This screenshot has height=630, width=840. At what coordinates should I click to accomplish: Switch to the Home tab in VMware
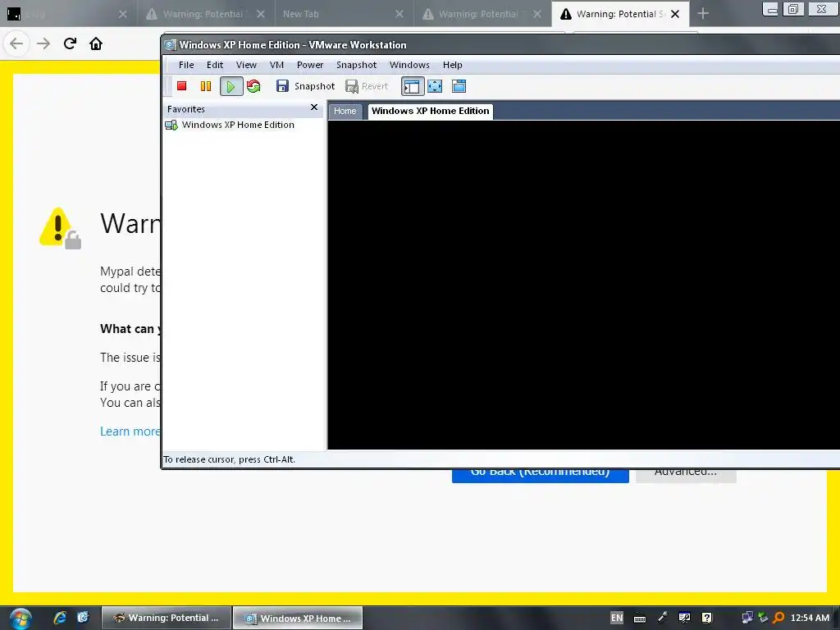tap(345, 111)
